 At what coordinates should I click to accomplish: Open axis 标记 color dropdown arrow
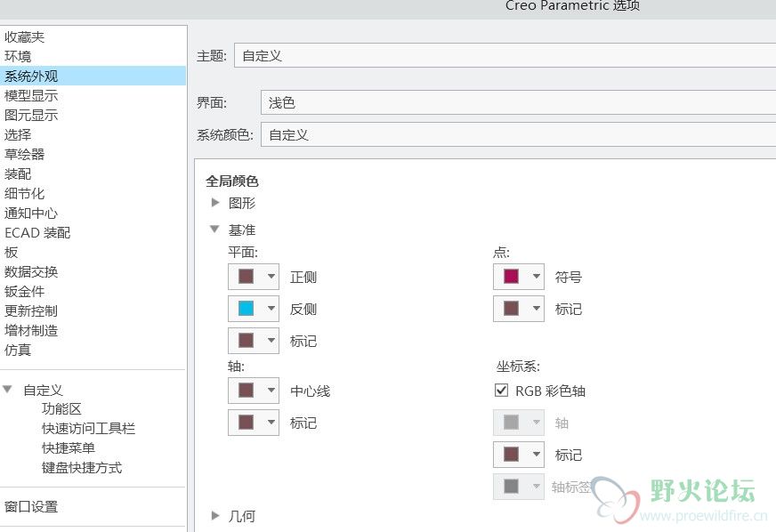tap(271, 423)
